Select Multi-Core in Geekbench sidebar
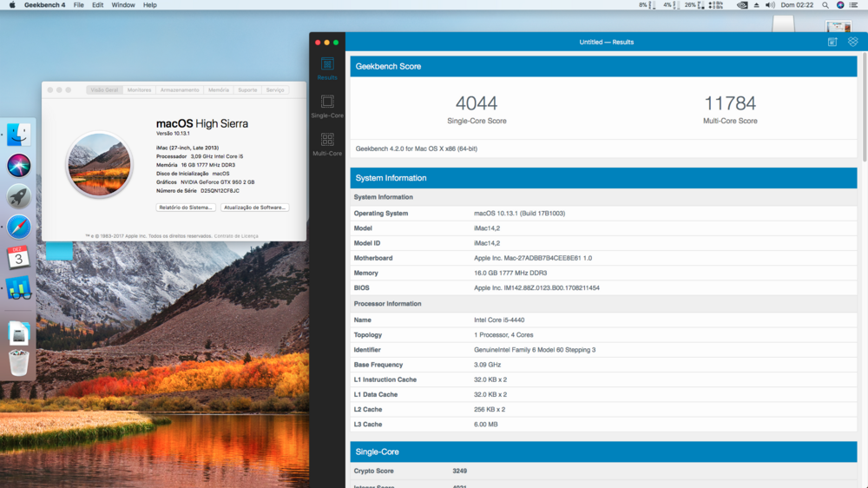 (327, 144)
